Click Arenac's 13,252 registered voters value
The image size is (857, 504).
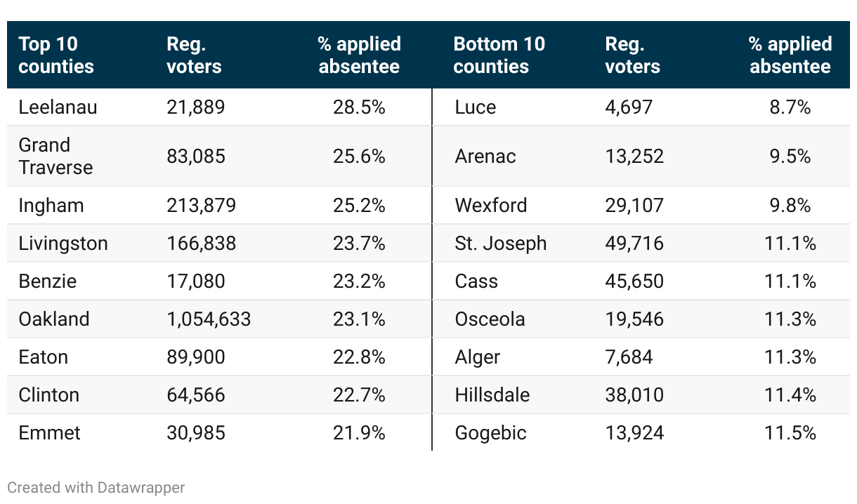click(634, 157)
